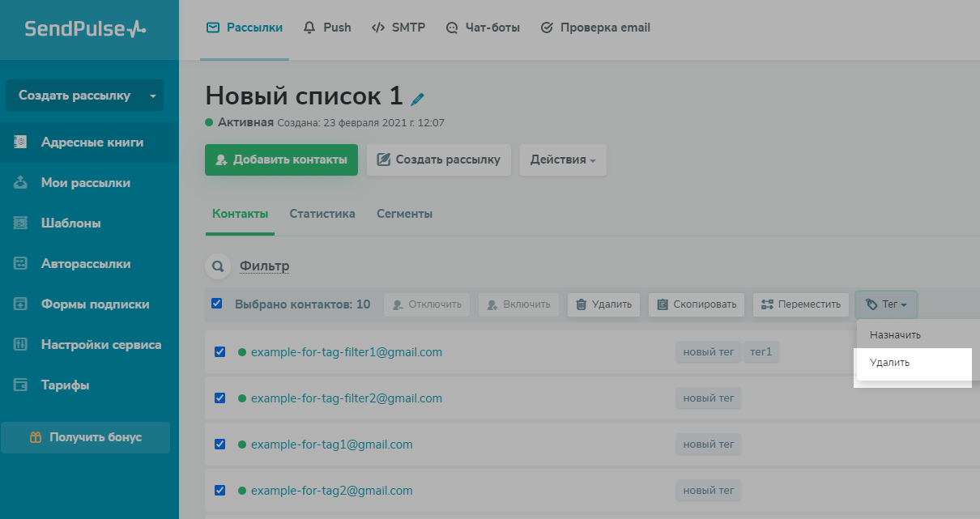This screenshot has width=980, height=519.
Task: Open the Тег dropdown button
Action: point(886,304)
